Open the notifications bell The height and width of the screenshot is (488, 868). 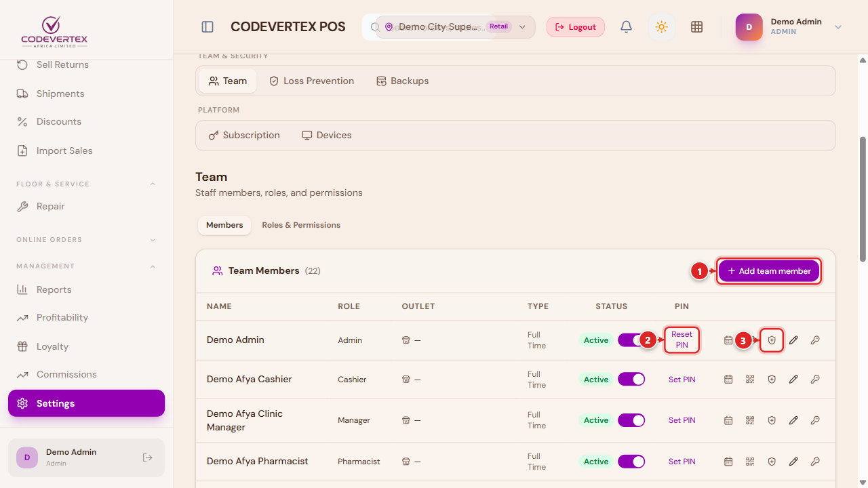click(x=627, y=27)
